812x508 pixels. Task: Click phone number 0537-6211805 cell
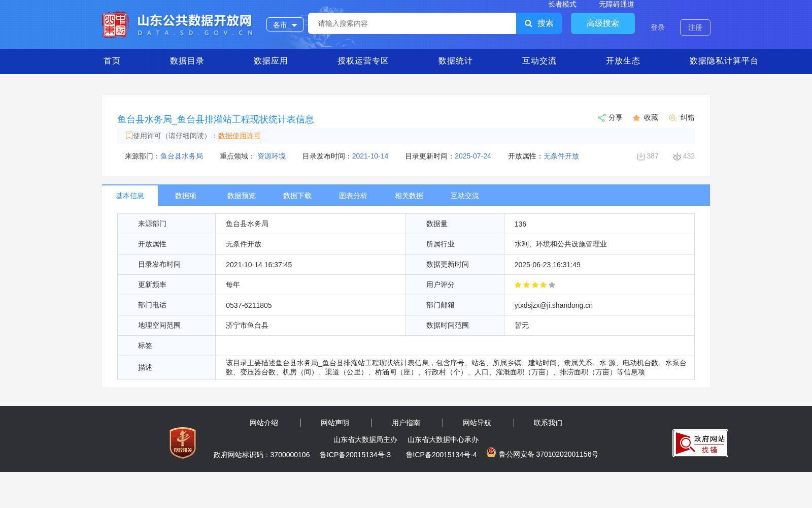click(311, 305)
